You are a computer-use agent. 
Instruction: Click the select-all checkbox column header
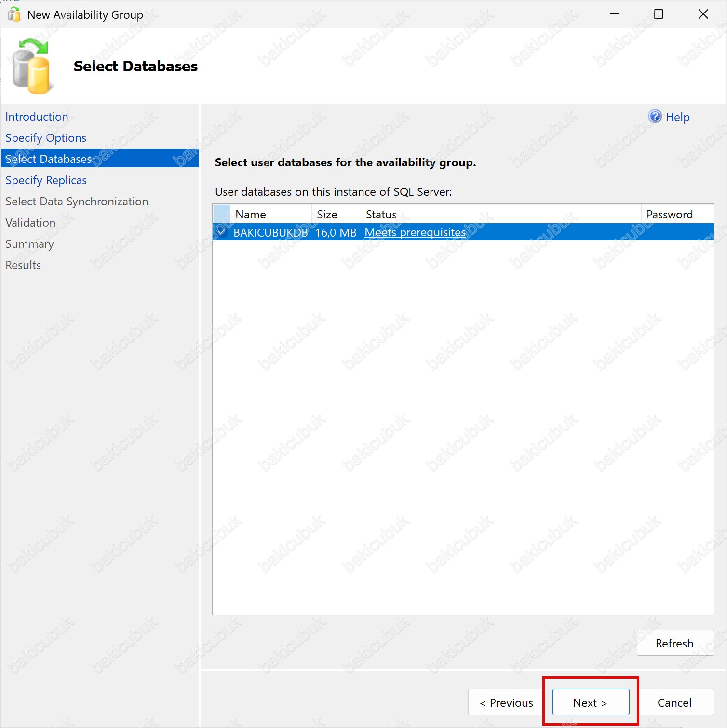pyautogui.click(x=221, y=214)
